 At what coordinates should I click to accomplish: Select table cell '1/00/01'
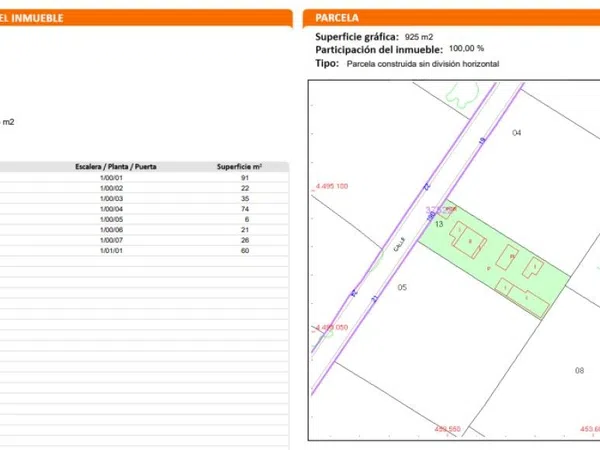(111, 178)
